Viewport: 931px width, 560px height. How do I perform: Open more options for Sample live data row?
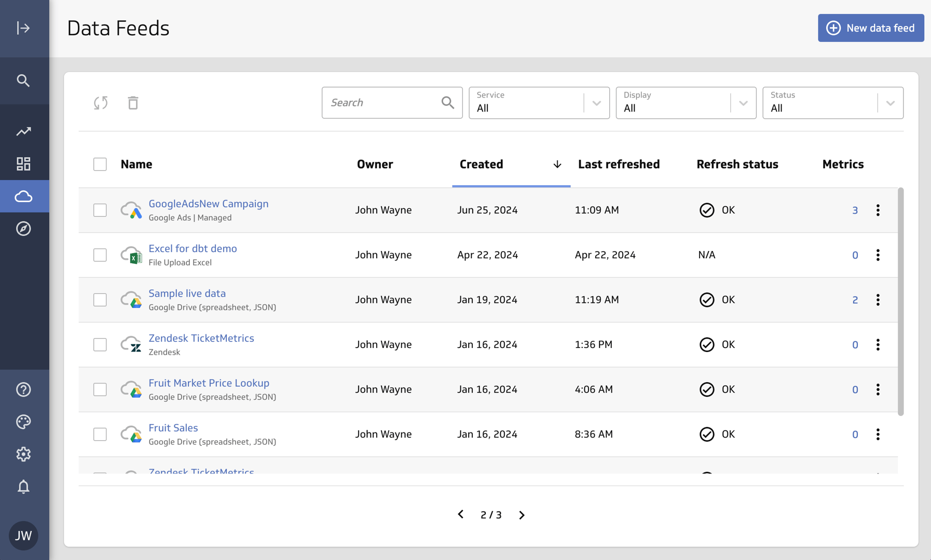[878, 300]
